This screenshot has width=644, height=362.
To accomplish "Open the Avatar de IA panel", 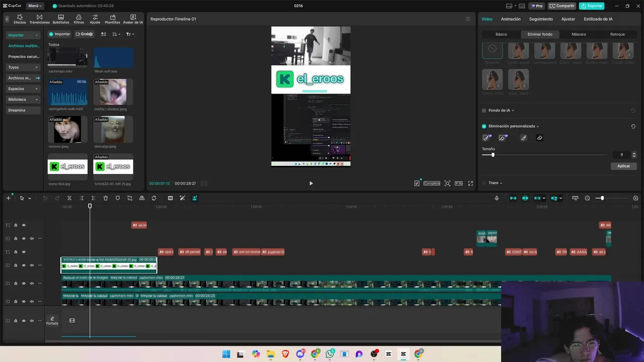I will pyautogui.click(x=133, y=19).
